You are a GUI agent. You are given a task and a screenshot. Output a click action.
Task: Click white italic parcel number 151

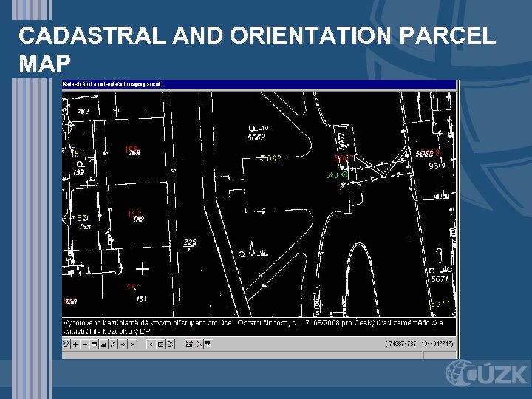141,299
